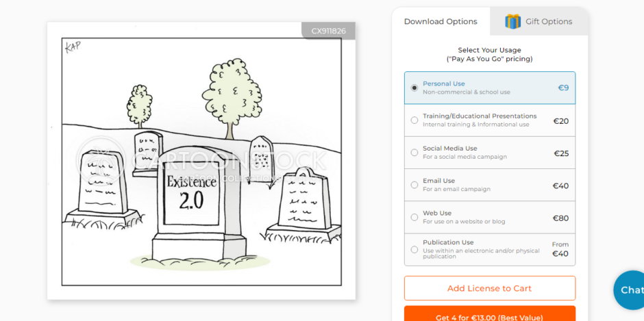
Task: Click the 'Select Your Usage' heading
Action: click(489, 50)
